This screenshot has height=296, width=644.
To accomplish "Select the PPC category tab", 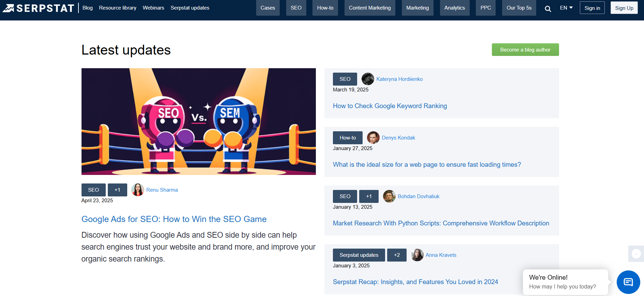I will point(486,8).
